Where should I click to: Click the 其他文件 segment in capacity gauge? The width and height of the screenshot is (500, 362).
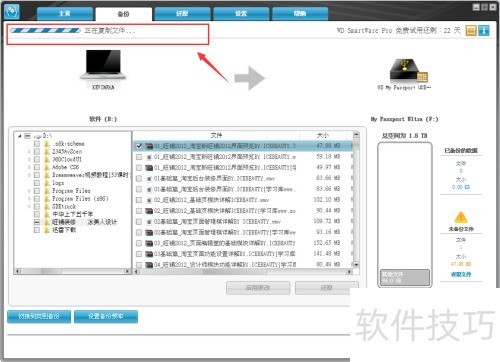tap(405, 277)
